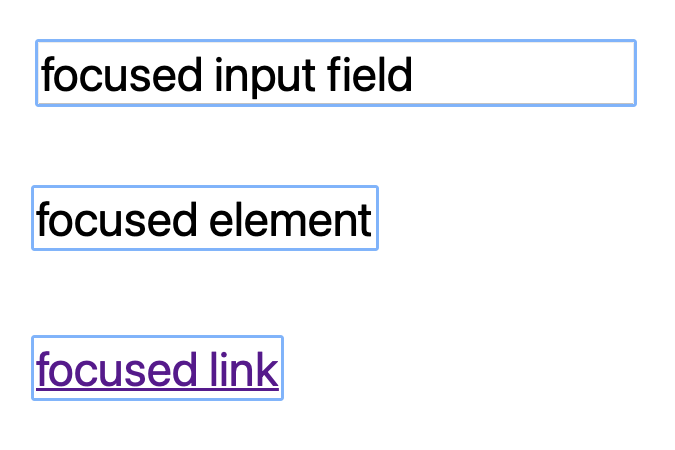The width and height of the screenshot is (675, 450).
Task: Select the focused element box
Action: point(204,218)
